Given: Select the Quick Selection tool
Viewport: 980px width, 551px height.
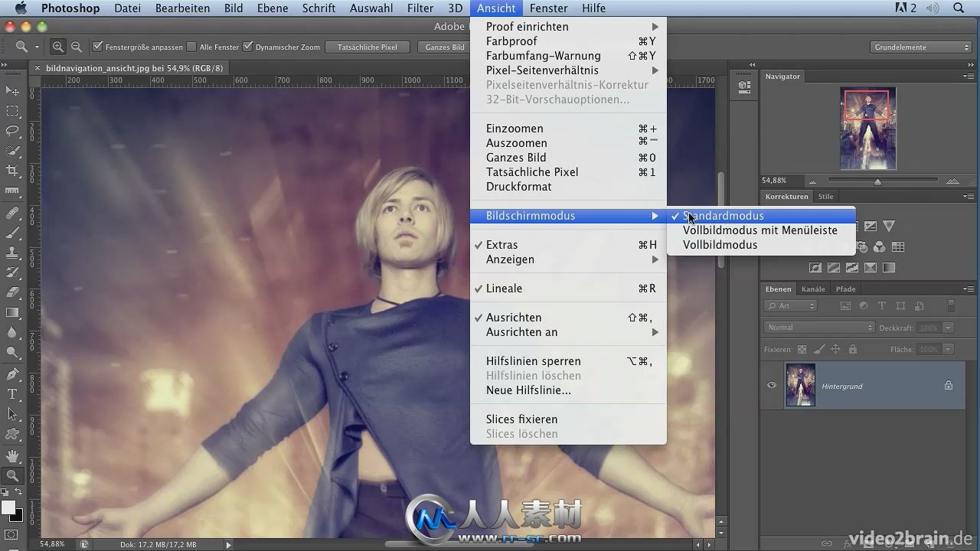Looking at the screenshot, I should [x=12, y=151].
